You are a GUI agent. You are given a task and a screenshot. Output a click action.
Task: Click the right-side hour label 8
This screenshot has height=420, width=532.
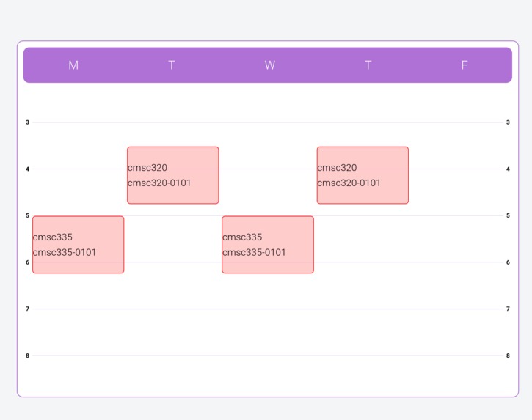pos(508,355)
